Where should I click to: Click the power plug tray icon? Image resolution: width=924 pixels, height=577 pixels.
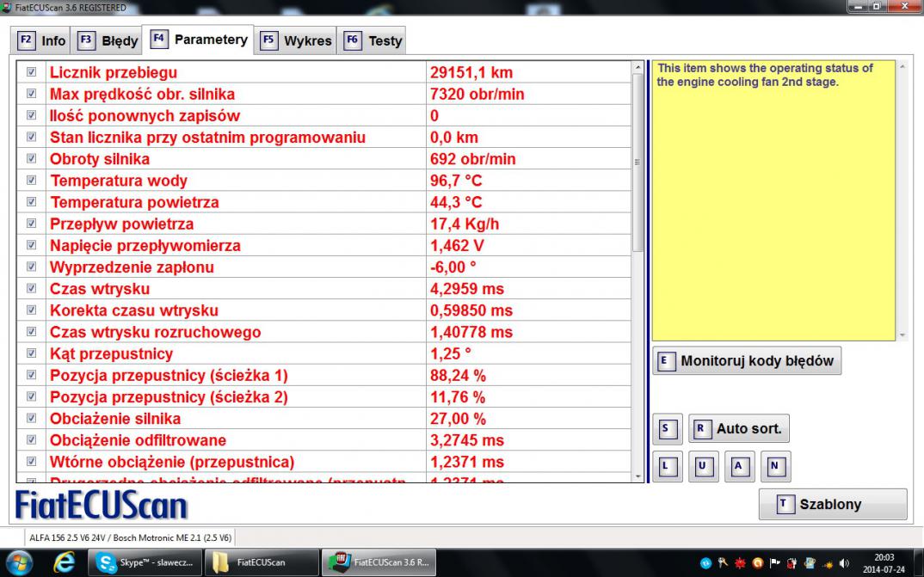tap(792, 563)
